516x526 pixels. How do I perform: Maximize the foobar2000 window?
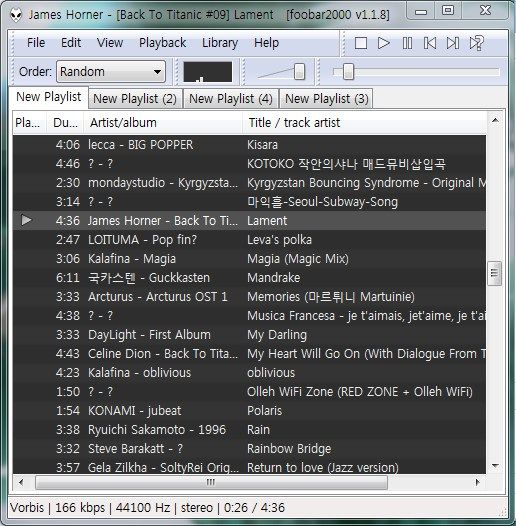(x=448, y=11)
